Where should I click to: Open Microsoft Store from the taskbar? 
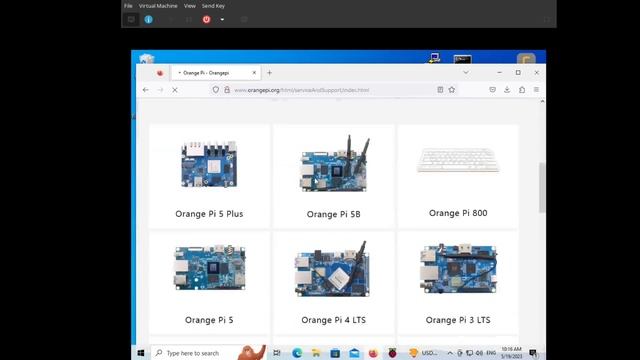click(x=335, y=353)
